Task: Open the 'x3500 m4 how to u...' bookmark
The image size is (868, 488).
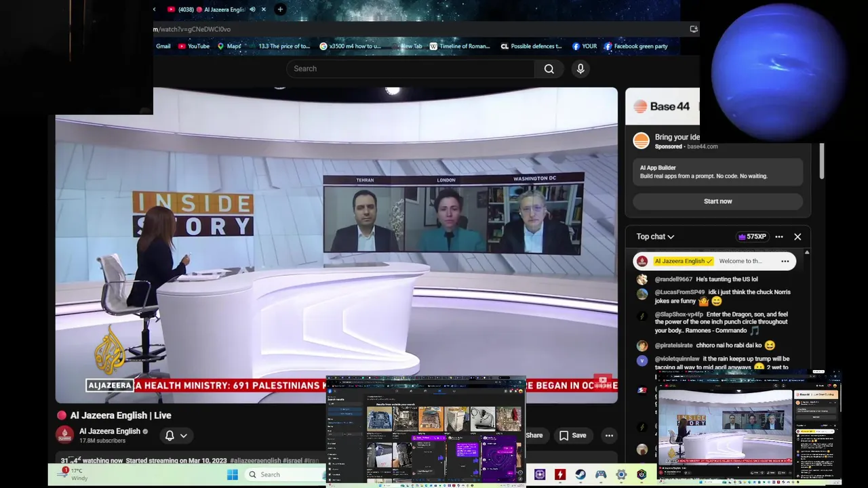Action: (351, 46)
